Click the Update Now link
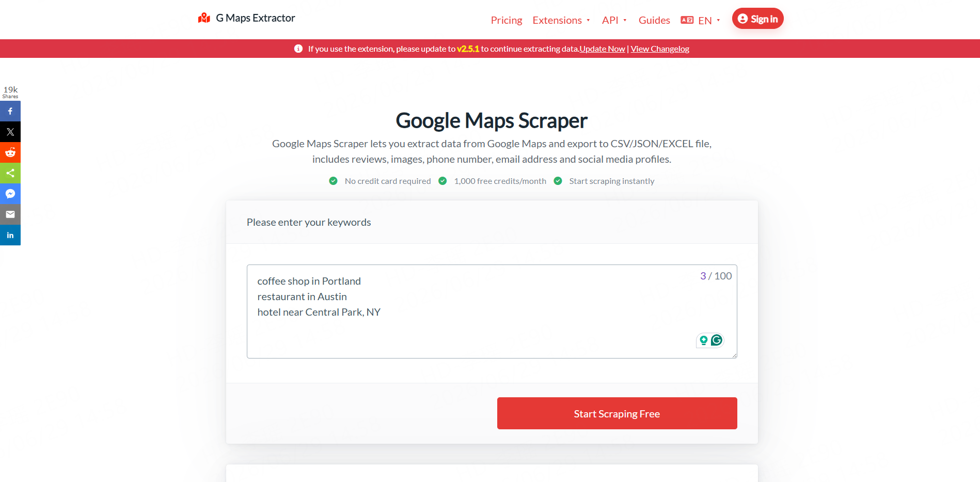Screen dimensions: 980x482 602,49
